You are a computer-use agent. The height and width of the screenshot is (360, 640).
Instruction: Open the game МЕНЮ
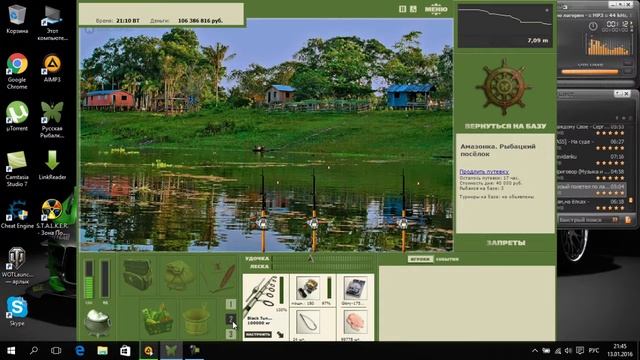coord(436,9)
